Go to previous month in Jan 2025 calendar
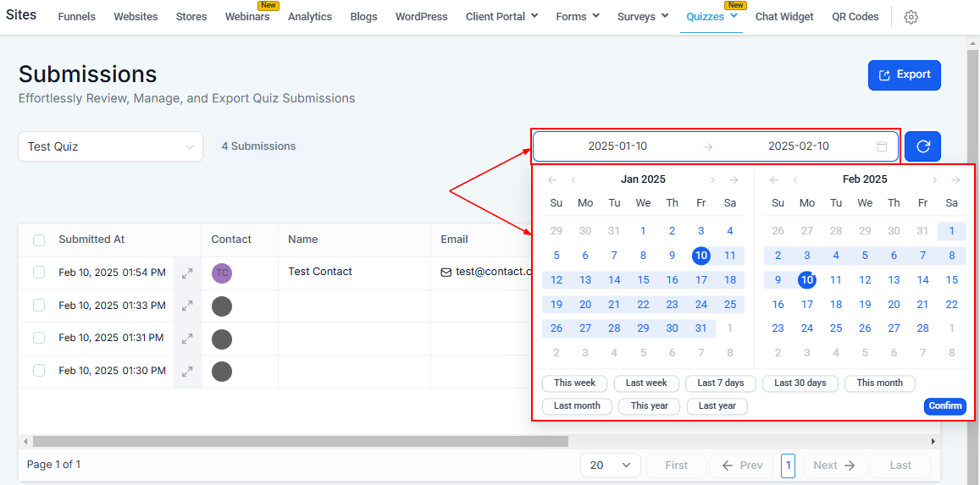 coord(573,179)
